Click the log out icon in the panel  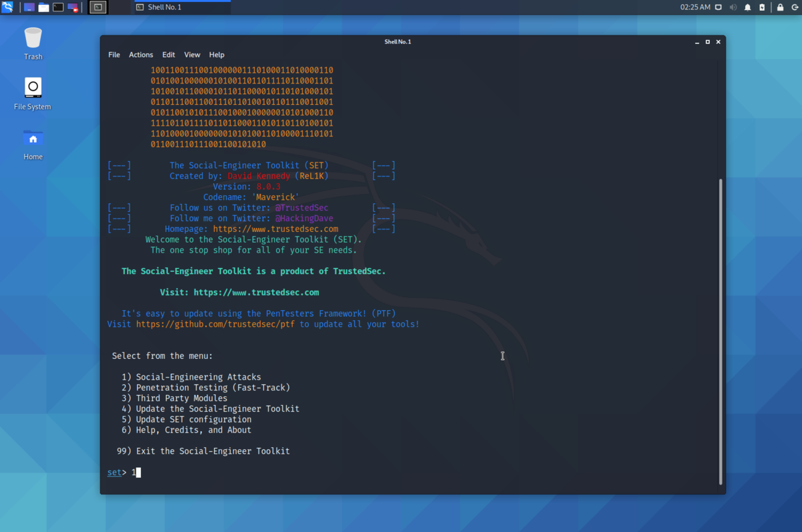click(794, 7)
